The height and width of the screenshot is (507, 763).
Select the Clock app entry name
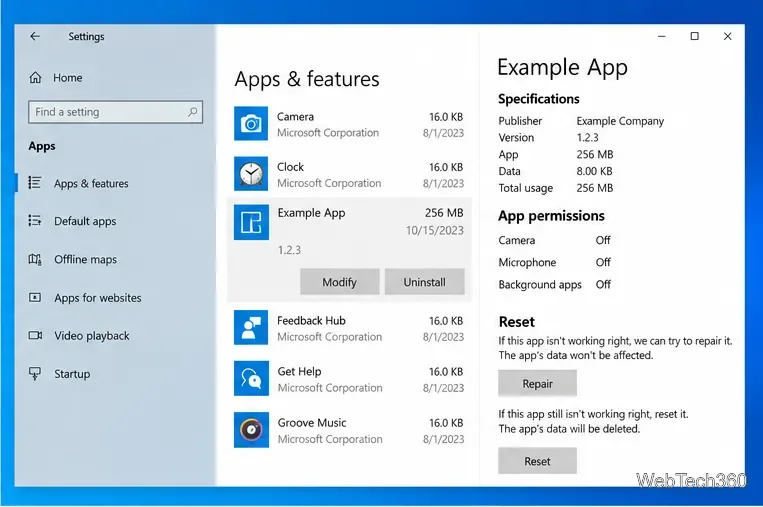(x=291, y=167)
